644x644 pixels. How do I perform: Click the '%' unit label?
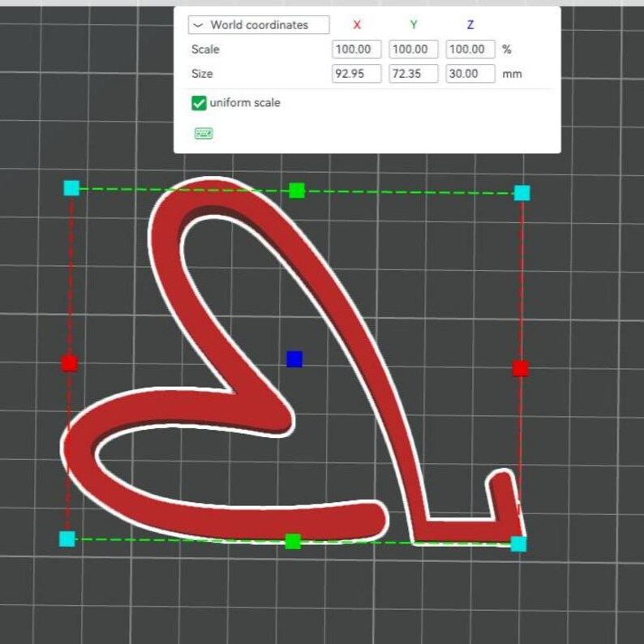(507, 49)
